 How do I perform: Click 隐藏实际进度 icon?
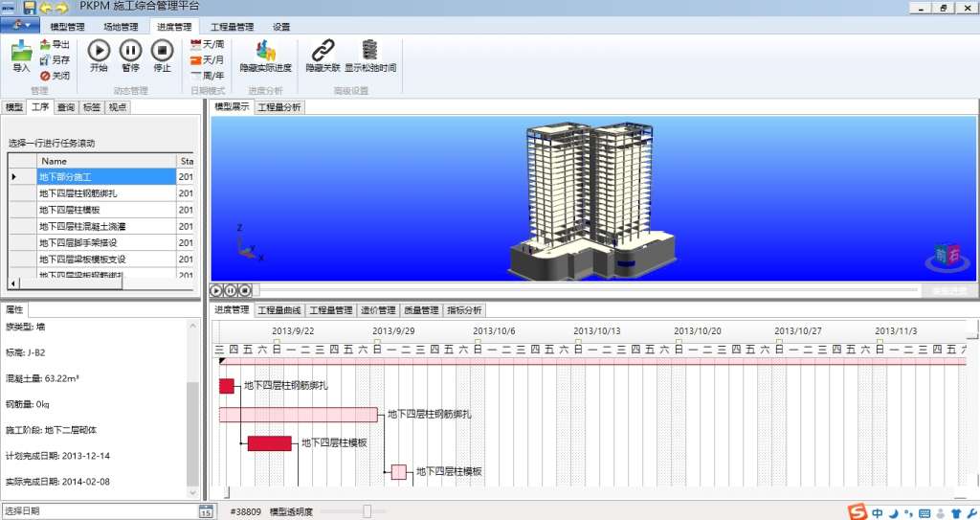tap(266, 50)
